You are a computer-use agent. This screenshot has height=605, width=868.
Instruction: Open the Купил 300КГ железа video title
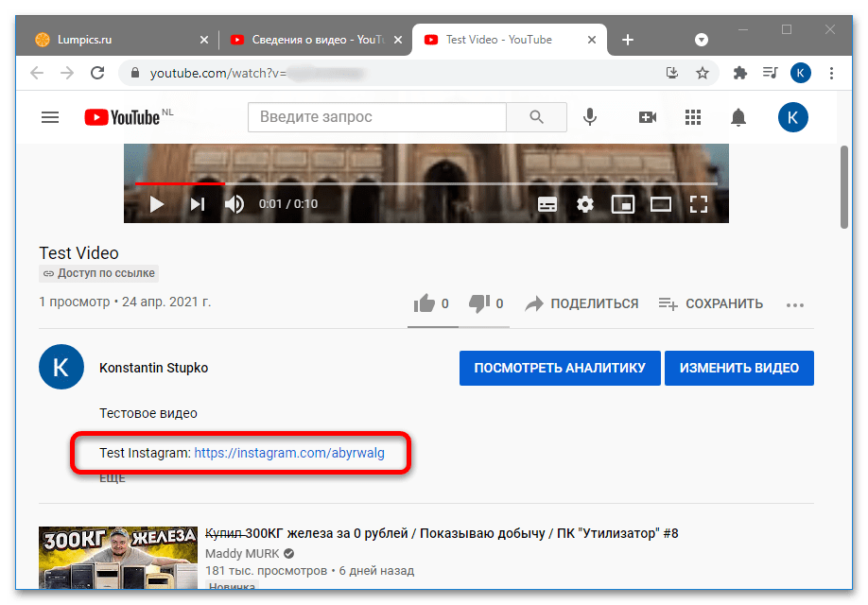pyautogui.click(x=442, y=533)
